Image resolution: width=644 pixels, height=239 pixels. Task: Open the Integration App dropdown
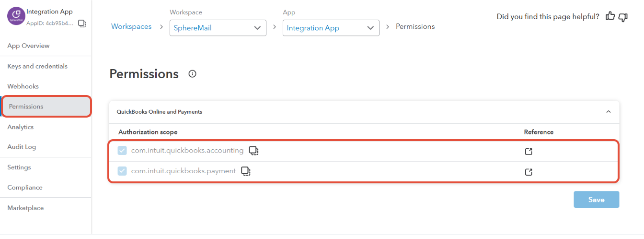[331, 28]
